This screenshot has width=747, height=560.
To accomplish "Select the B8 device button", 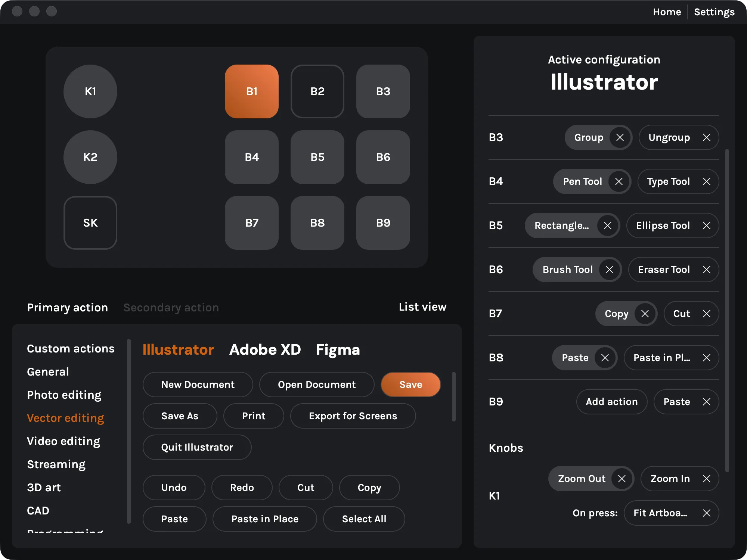I will tap(317, 223).
